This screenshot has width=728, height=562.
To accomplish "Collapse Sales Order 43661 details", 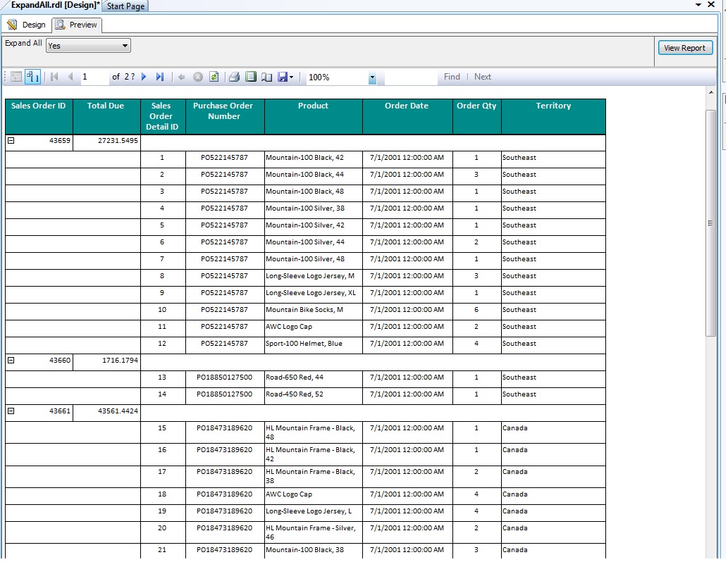I will (11, 411).
